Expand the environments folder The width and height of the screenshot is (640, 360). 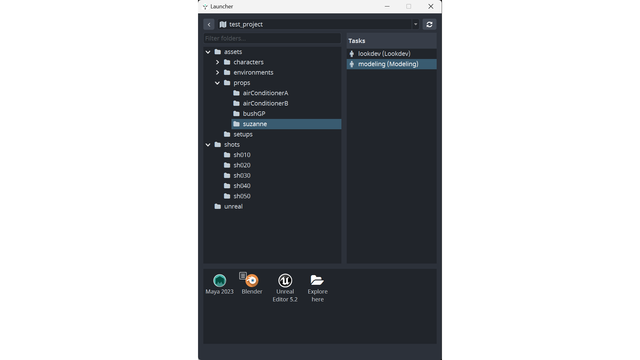pyautogui.click(x=218, y=72)
